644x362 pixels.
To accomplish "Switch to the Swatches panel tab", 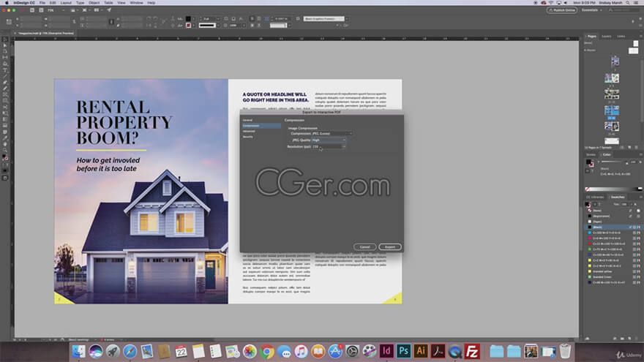I will [618, 197].
